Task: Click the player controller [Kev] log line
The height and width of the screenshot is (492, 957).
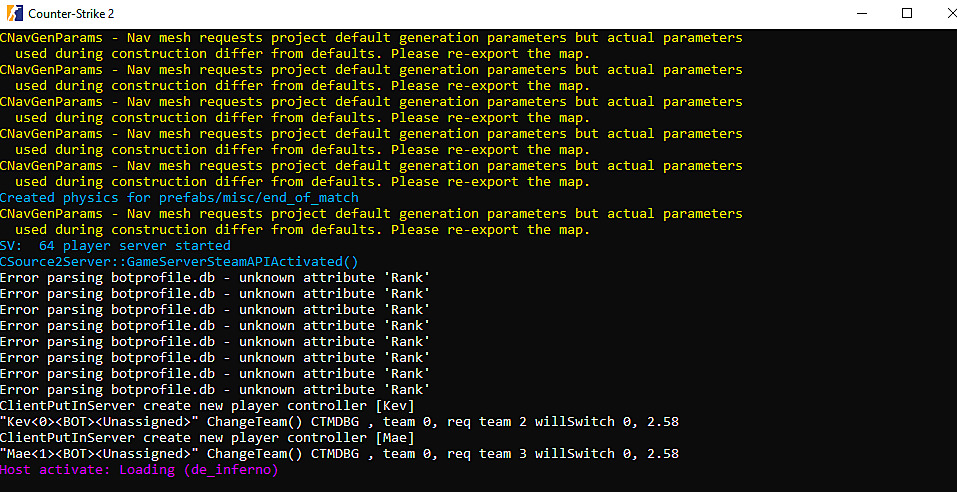Action: [207, 406]
